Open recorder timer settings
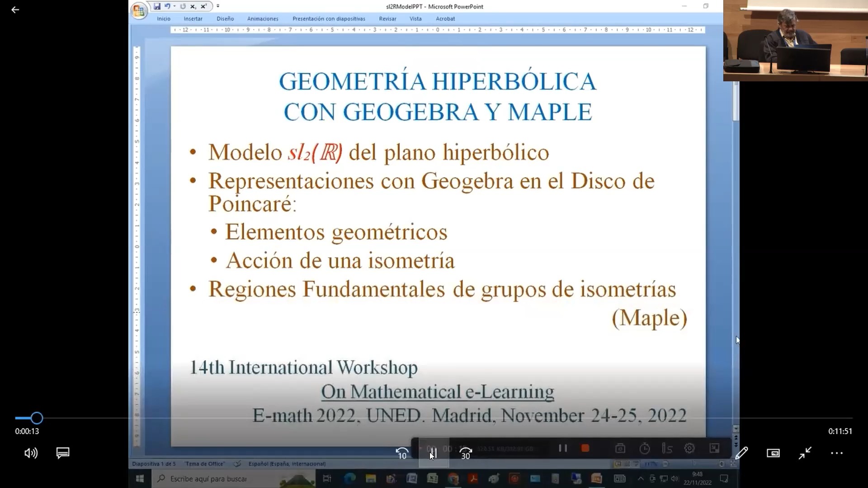This screenshot has width=868, height=488. [x=645, y=448]
